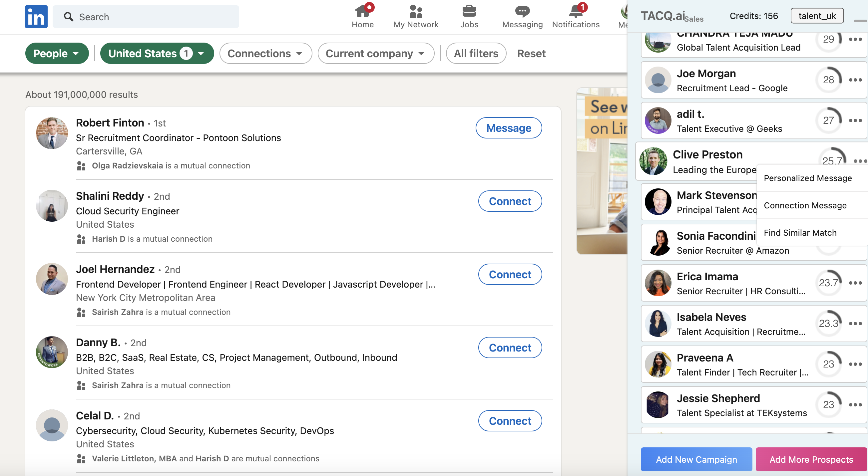
Task: Open Danny B. name link
Action: pyautogui.click(x=98, y=343)
